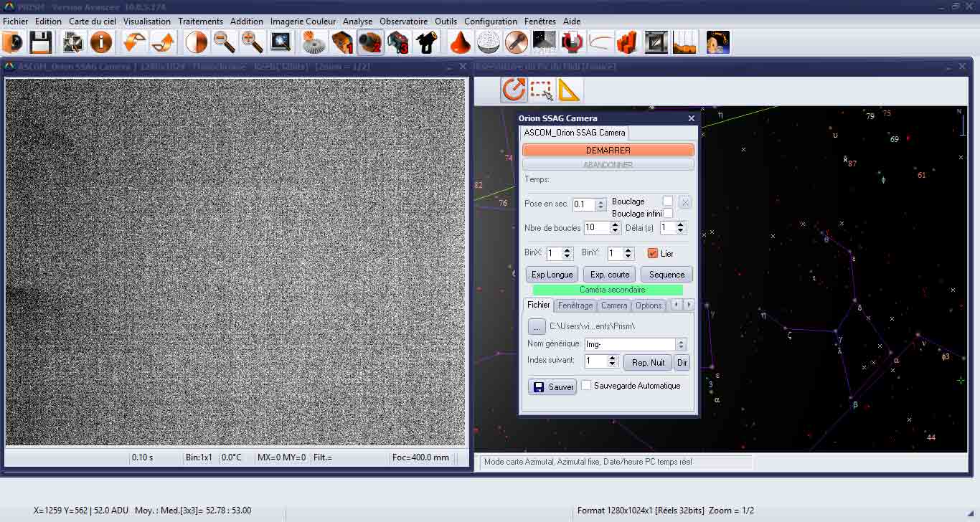Click the telescope silhouette toolbar icon
This screenshot has width=980, height=522.
click(427, 43)
